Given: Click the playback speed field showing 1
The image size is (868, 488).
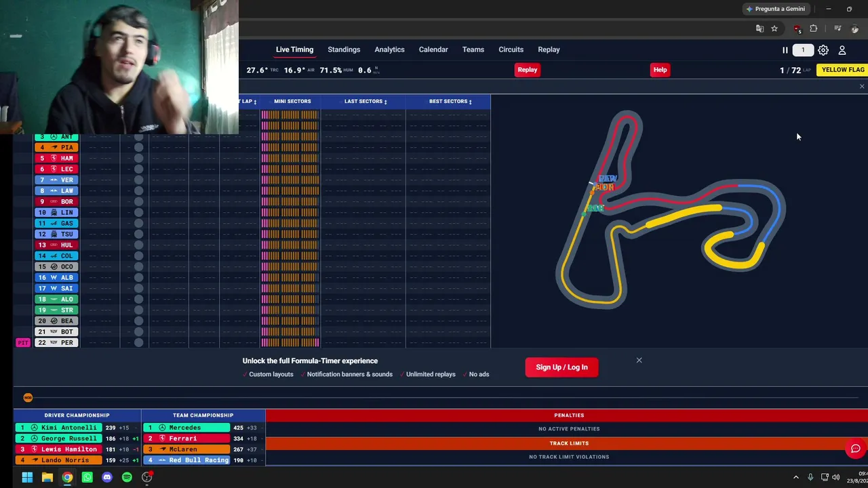Looking at the screenshot, I should 803,50.
